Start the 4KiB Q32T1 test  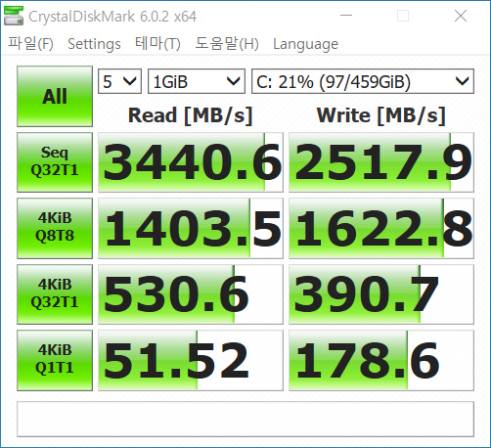[x=55, y=294]
